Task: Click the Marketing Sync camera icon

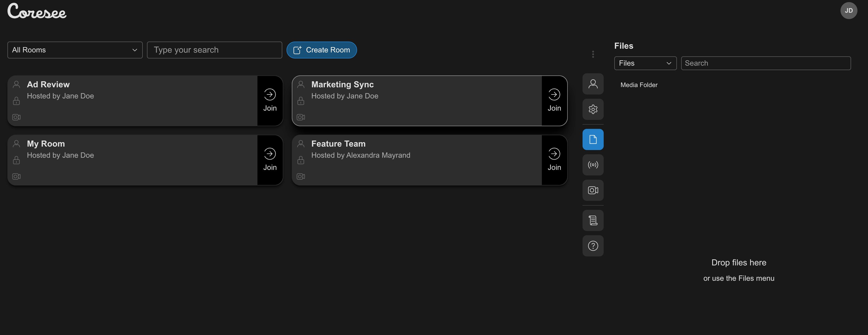Action: click(301, 117)
